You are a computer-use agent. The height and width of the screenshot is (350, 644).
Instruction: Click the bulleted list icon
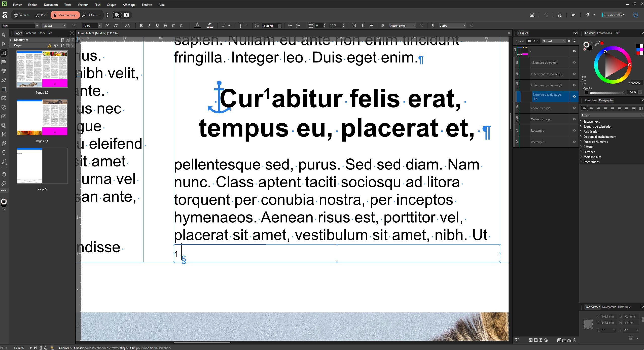[290, 26]
